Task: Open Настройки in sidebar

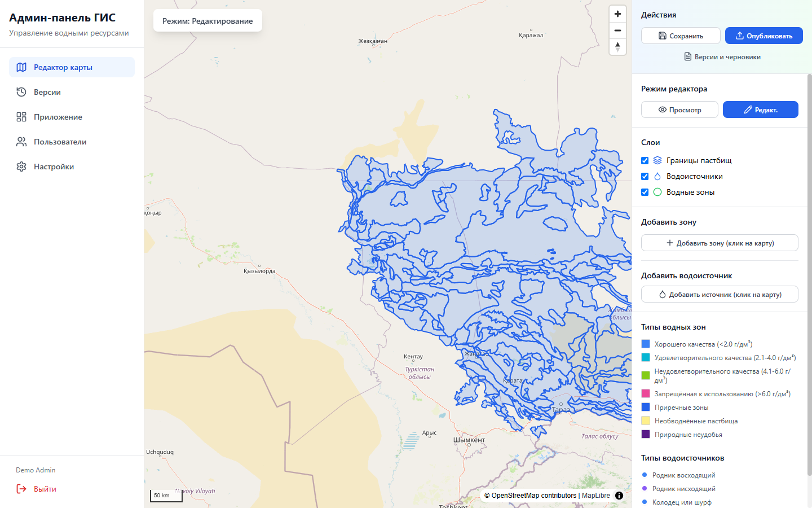Action: [72, 167]
